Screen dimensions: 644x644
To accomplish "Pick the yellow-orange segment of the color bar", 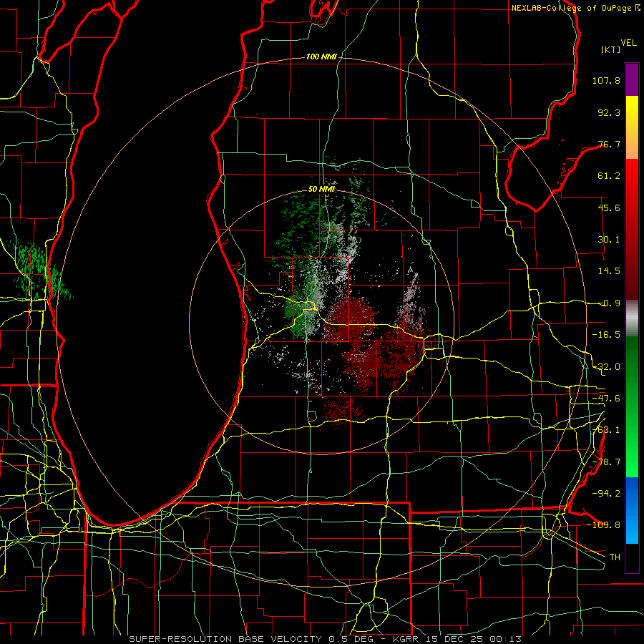I will click(x=632, y=127).
